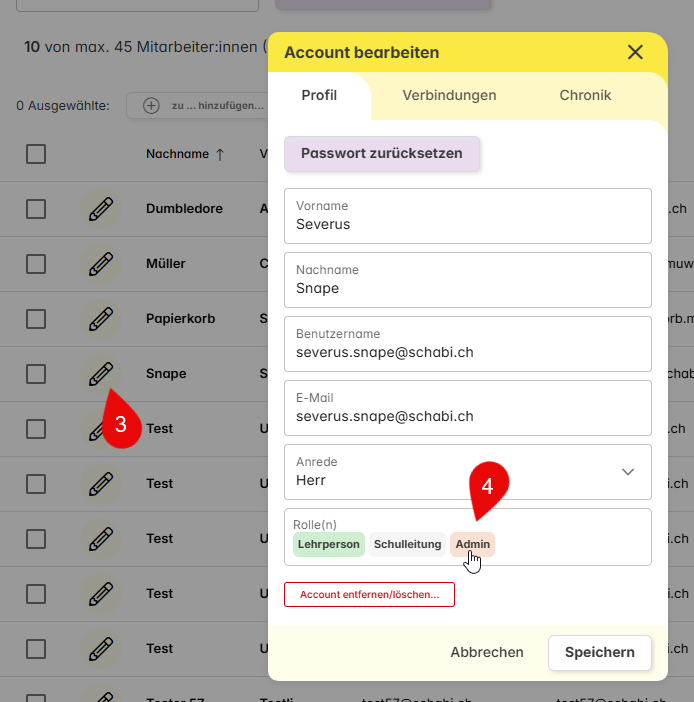694x702 pixels.
Task: Click the edit pencil for Snape
Action: click(101, 374)
